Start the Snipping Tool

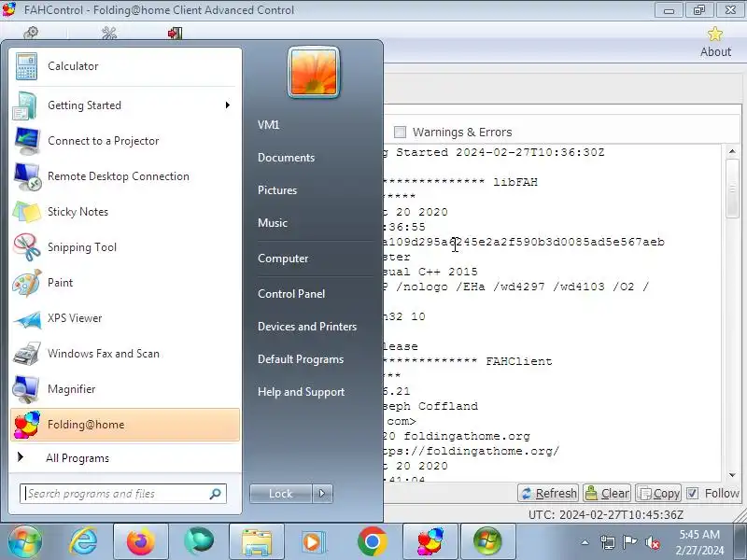click(124, 247)
